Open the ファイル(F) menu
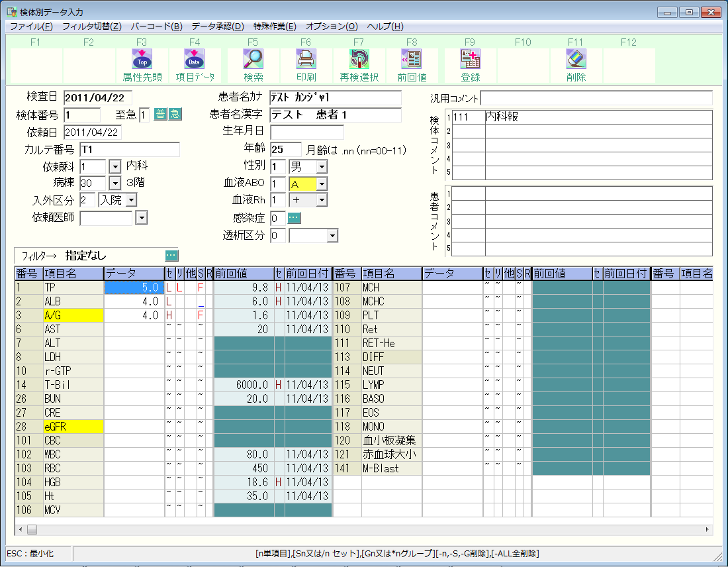 coord(31,26)
